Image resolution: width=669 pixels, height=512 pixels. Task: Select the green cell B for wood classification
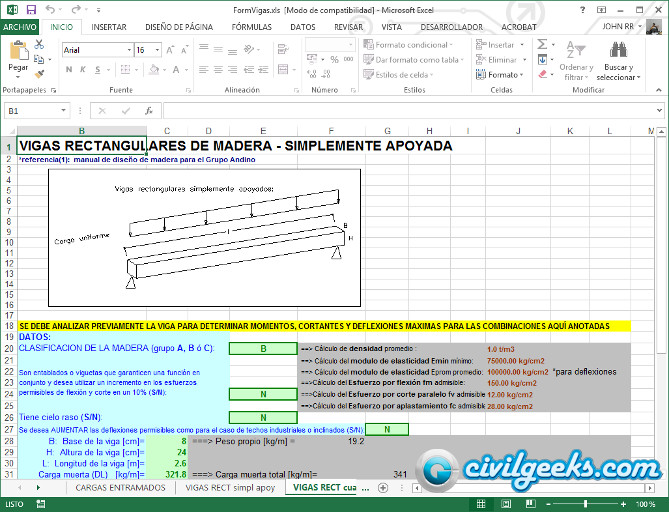(x=263, y=349)
